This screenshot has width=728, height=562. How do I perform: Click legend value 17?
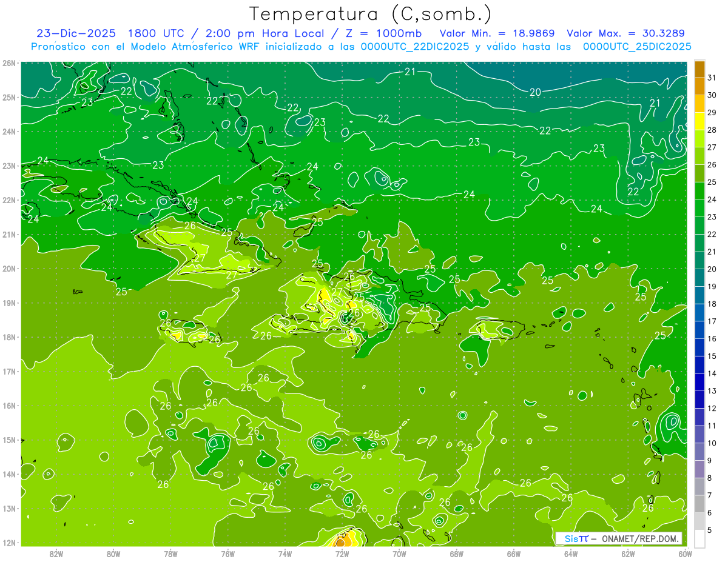click(x=712, y=321)
